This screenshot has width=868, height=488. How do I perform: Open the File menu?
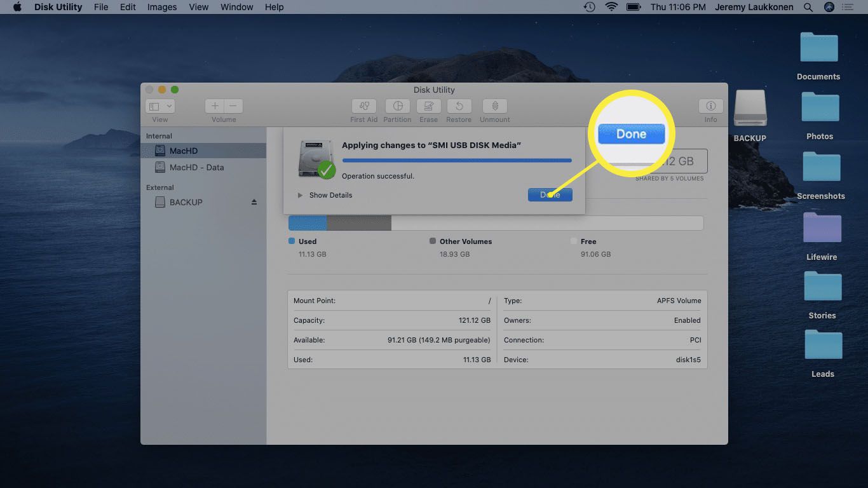point(100,7)
